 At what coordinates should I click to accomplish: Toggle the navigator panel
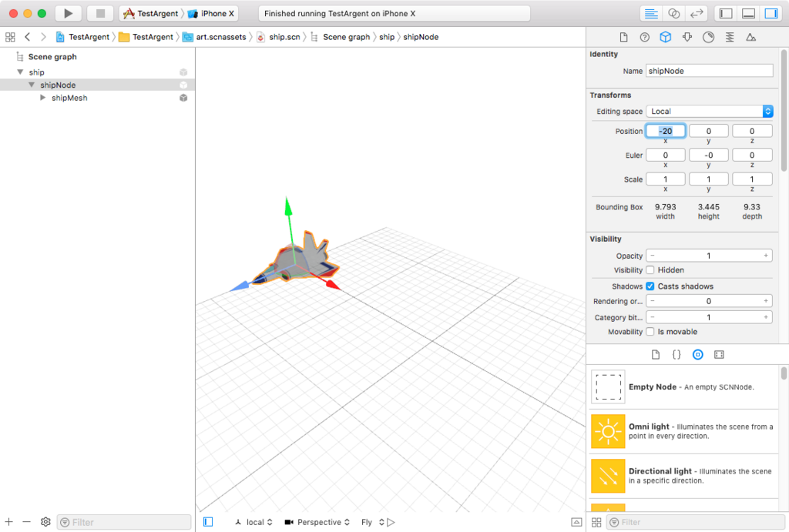[x=726, y=14]
